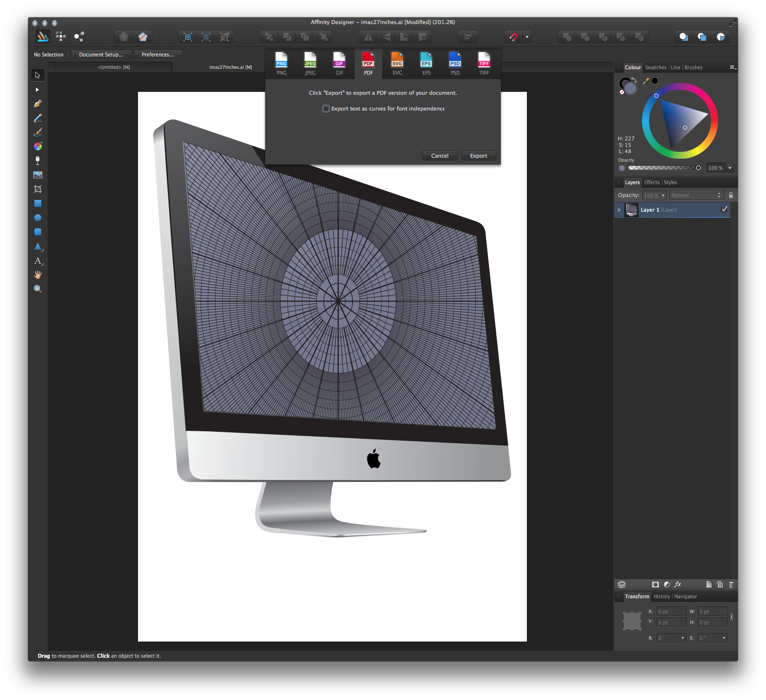
Task: Choose PSD export format icon
Action: click(x=455, y=63)
